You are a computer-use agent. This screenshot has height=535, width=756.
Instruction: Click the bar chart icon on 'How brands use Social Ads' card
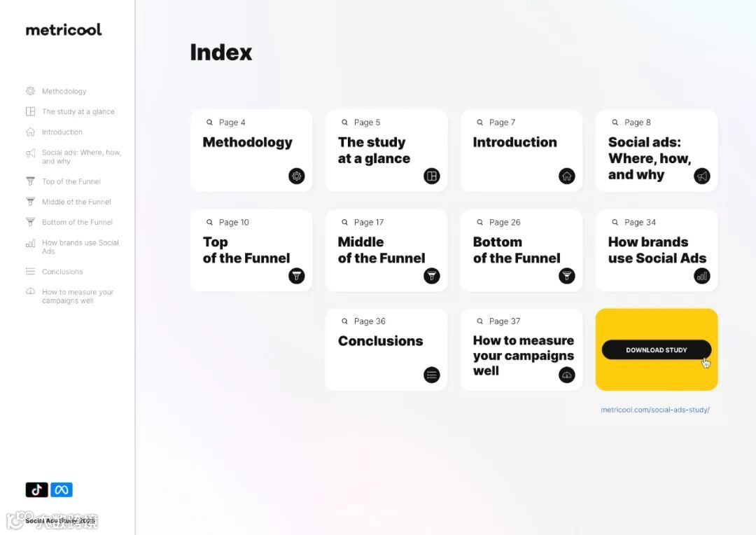pyautogui.click(x=702, y=276)
